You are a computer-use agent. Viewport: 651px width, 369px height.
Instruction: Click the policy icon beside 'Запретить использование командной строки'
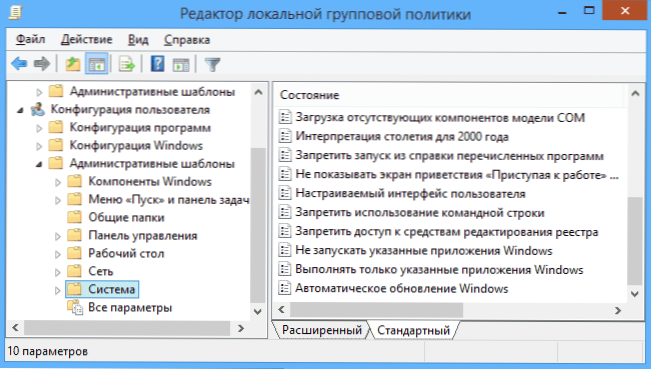coord(285,213)
